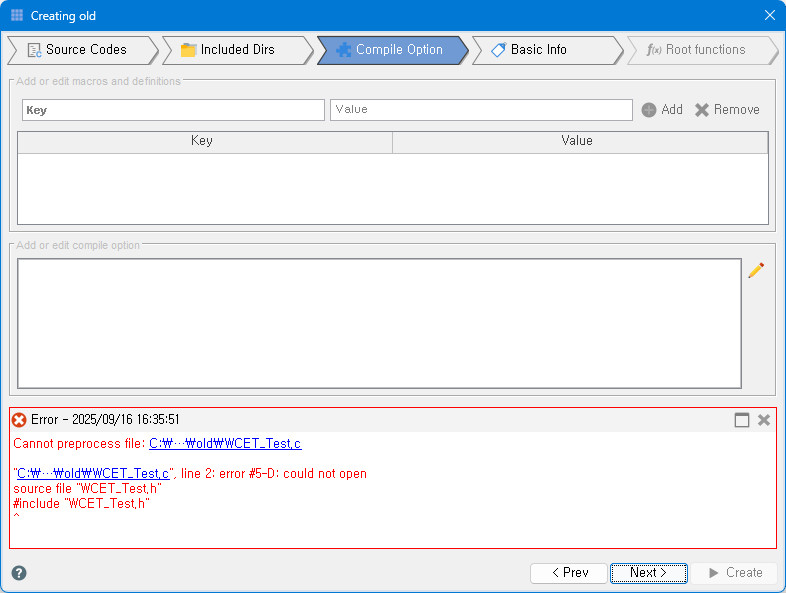The image size is (786, 593).
Task: Open the Basic Info step
Action: [x=546, y=50]
